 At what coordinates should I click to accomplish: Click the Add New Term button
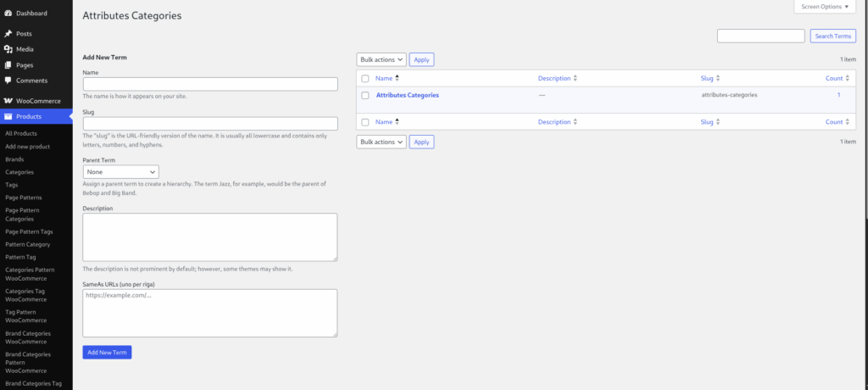[107, 353]
